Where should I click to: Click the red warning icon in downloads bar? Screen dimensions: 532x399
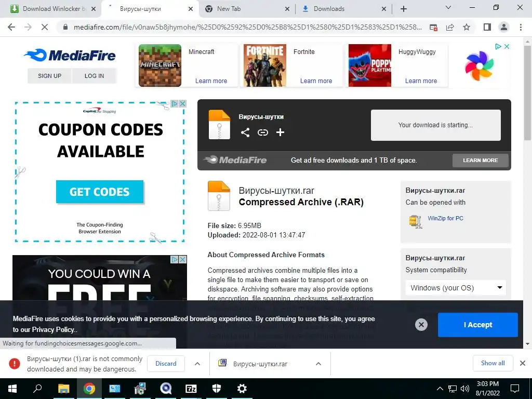pyautogui.click(x=14, y=363)
